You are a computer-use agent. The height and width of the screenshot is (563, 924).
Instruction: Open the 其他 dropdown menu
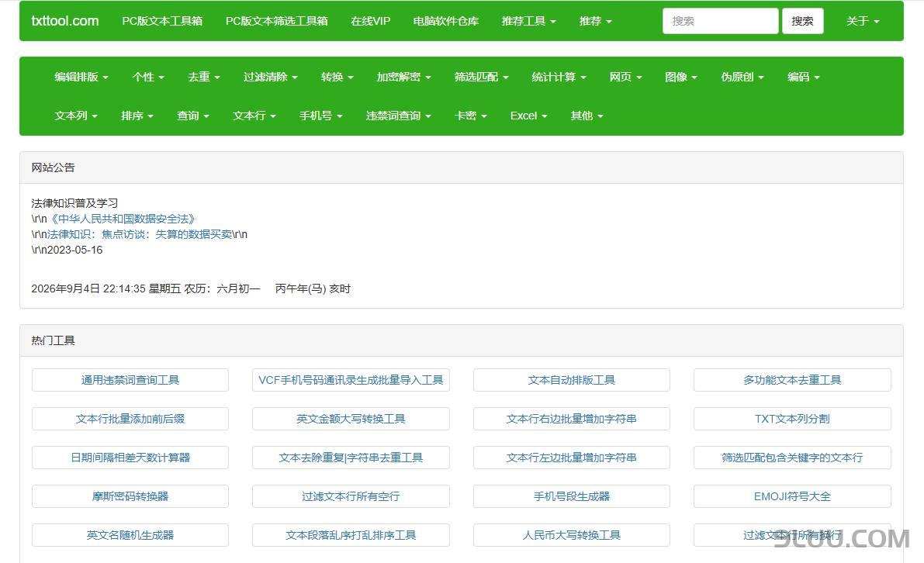(587, 116)
